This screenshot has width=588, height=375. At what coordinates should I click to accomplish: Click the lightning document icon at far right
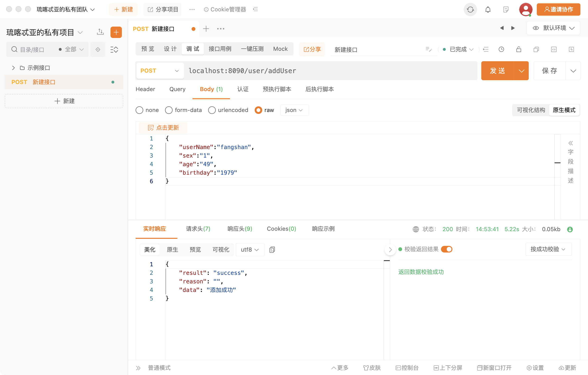tap(571, 49)
